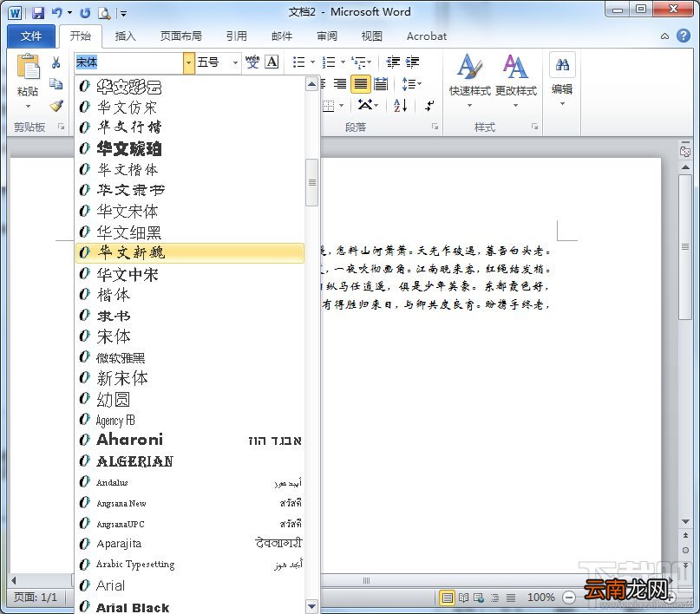700x614 pixels.
Task: Open the Paragraph dialog launcher
Action: pyautogui.click(x=435, y=127)
